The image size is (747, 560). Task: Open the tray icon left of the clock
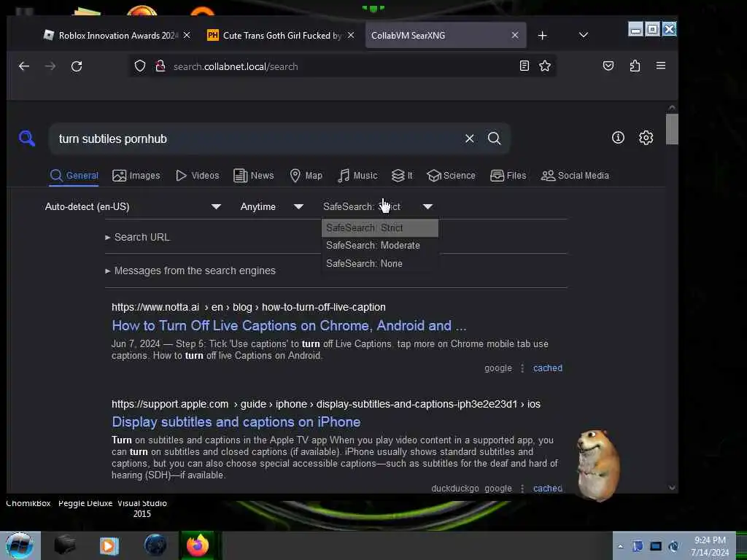coord(673,546)
